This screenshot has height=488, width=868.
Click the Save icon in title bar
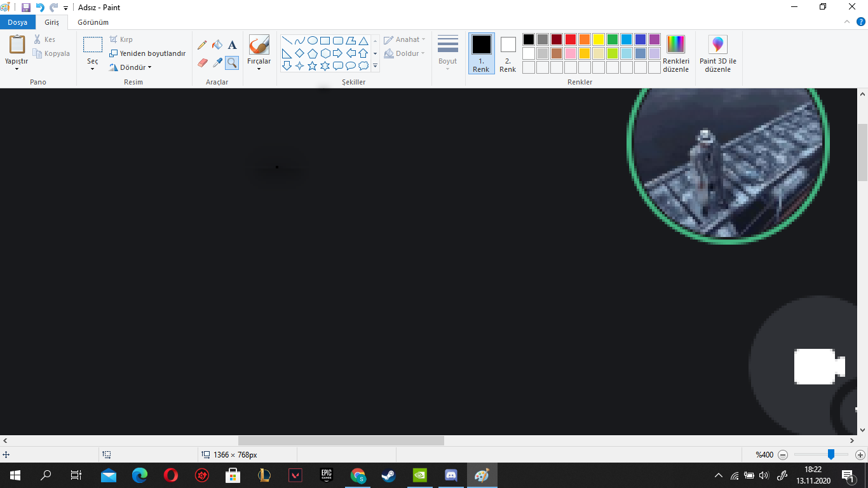[x=26, y=8]
